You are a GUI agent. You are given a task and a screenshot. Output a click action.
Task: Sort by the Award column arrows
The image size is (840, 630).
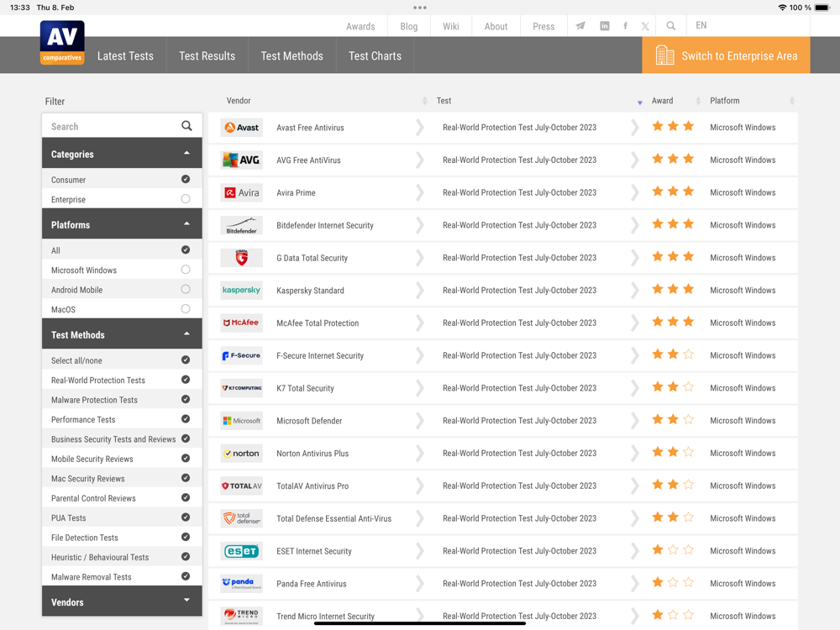tap(698, 101)
